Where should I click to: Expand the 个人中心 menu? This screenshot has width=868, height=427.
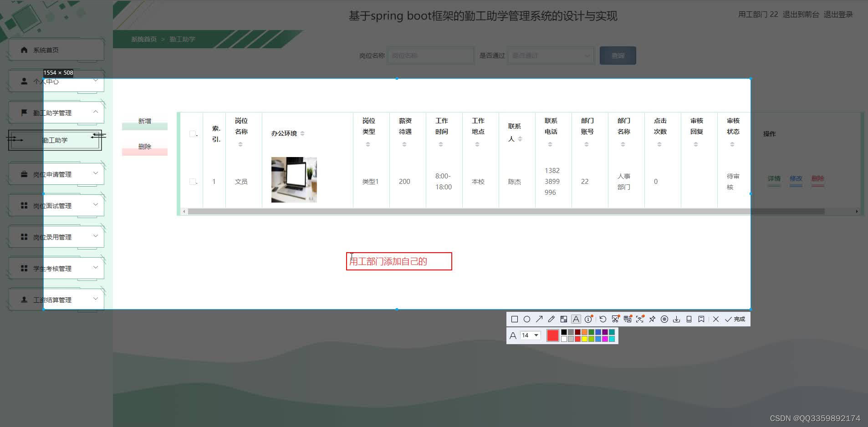[56, 81]
